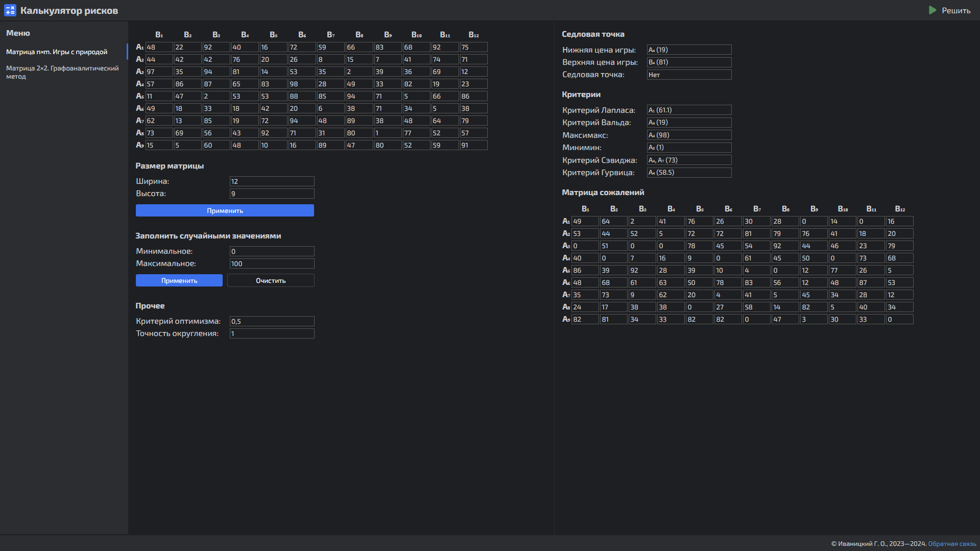The image size is (980, 551).
Task: Select regret matrix cell A4 B11 with value 73
Action: pyautogui.click(x=871, y=258)
